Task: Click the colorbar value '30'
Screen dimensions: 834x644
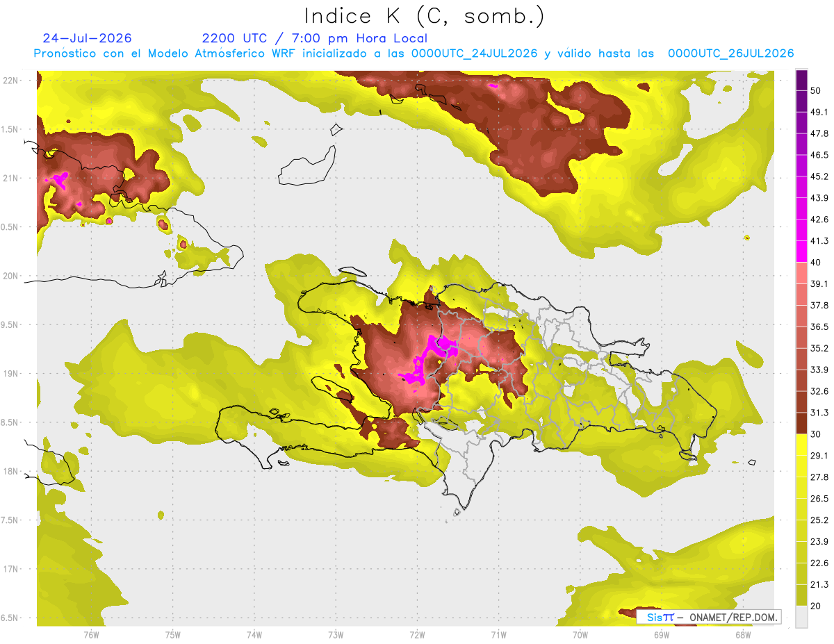Action: [x=815, y=434]
